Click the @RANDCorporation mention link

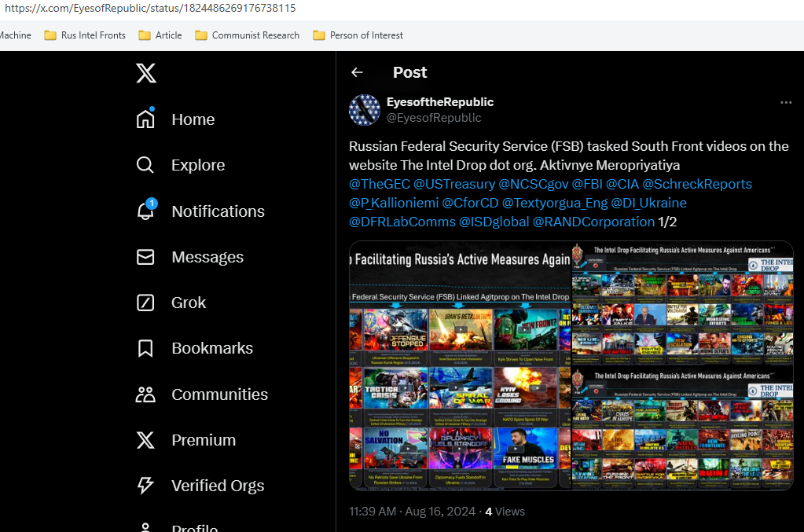(593, 222)
